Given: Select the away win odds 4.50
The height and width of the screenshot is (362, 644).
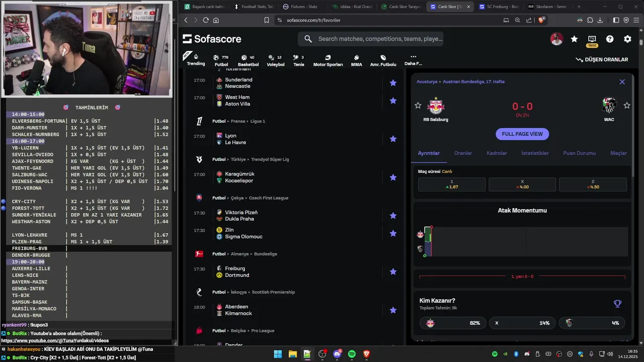Looking at the screenshot, I should point(593,184).
